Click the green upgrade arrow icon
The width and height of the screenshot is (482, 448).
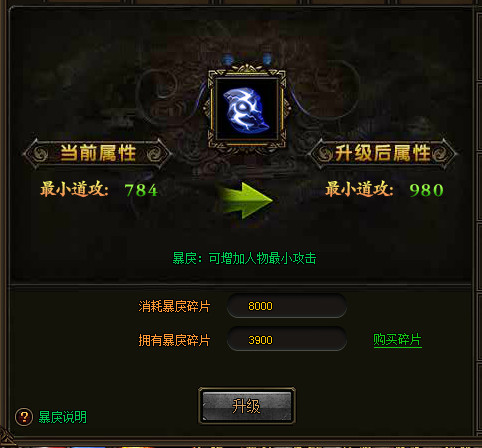tap(246, 200)
